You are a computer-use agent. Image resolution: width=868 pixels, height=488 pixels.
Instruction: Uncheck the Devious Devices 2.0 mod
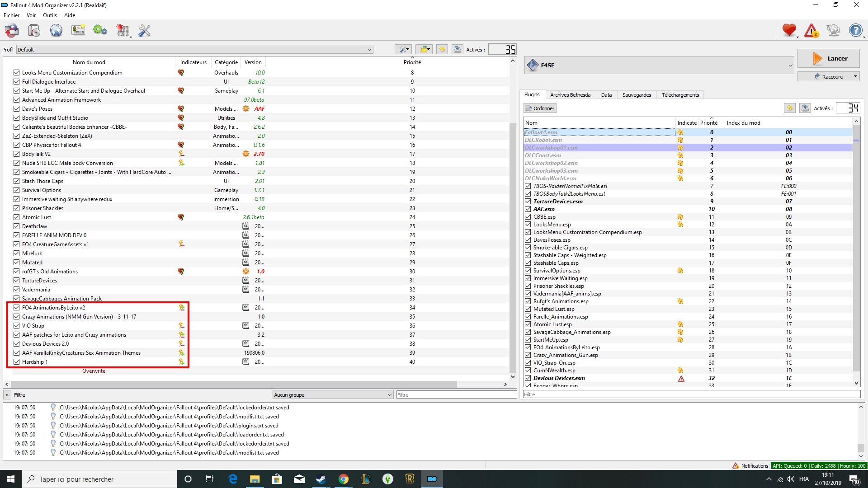[17, 343]
